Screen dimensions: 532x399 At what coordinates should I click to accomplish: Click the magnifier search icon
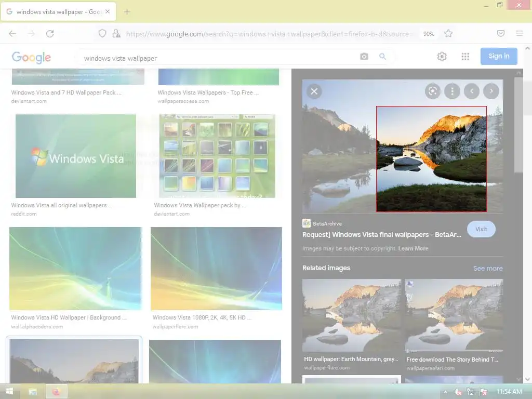[x=382, y=56]
